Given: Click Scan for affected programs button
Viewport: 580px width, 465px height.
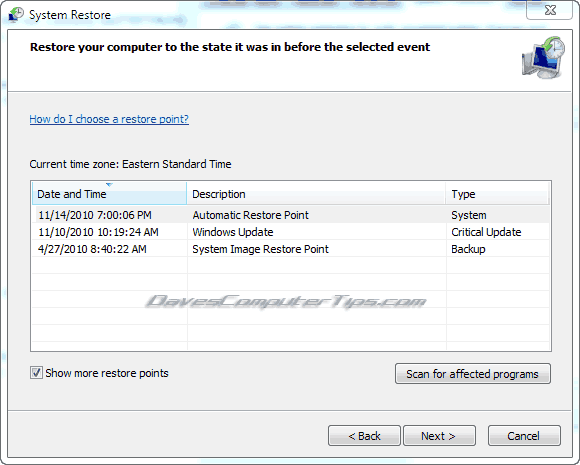Looking at the screenshot, I should pos(473,374).
